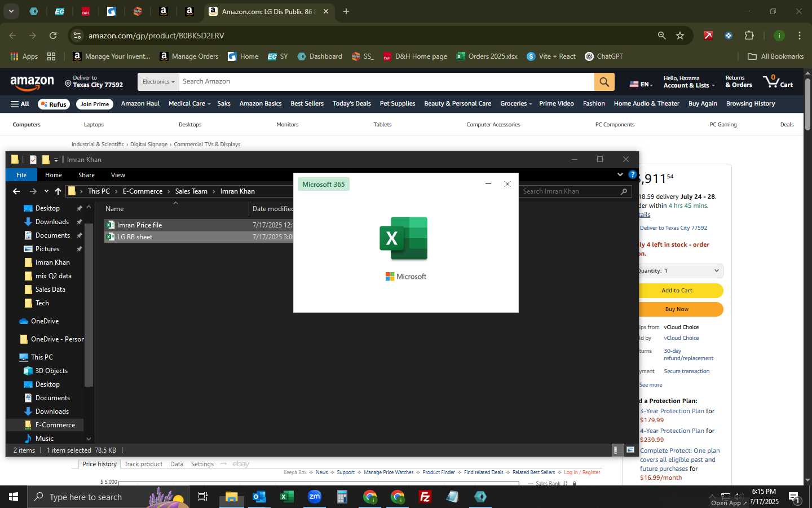Switch Explorer to large icons view
Viewport: 812px width, 508px height.
[x=630, y=450]
